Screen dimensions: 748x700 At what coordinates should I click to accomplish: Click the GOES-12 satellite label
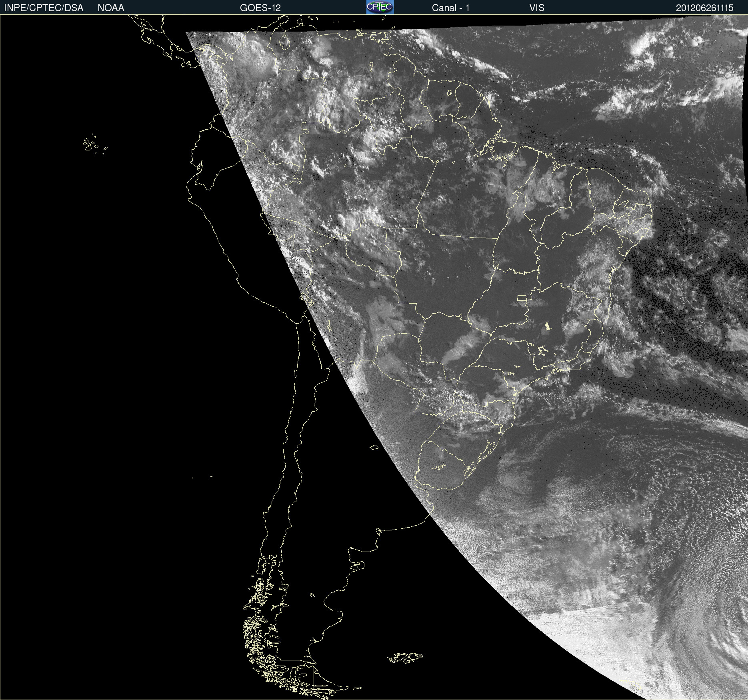[260, 8]
